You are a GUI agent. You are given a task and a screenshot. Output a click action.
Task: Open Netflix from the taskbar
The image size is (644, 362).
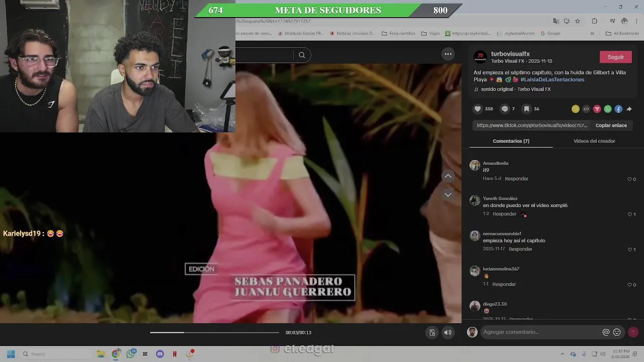coord(175,354)
